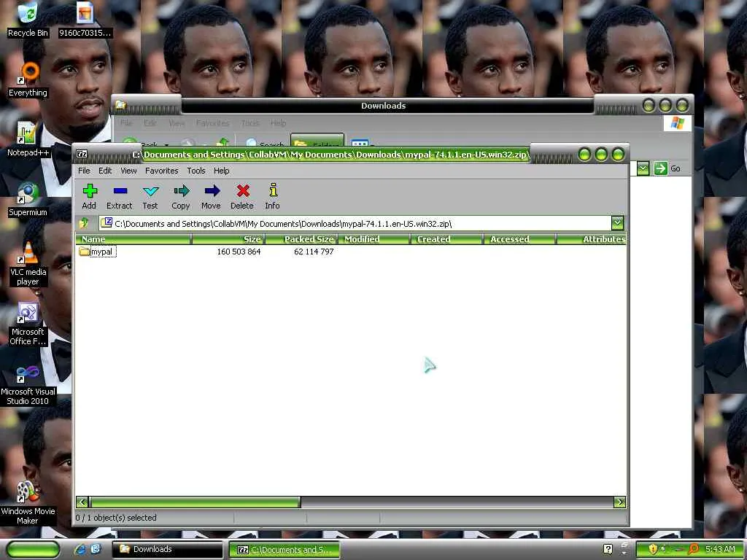Click the horizontal scrollbar thumb
The width and height of the screenshot is (747, 560).
195,502
